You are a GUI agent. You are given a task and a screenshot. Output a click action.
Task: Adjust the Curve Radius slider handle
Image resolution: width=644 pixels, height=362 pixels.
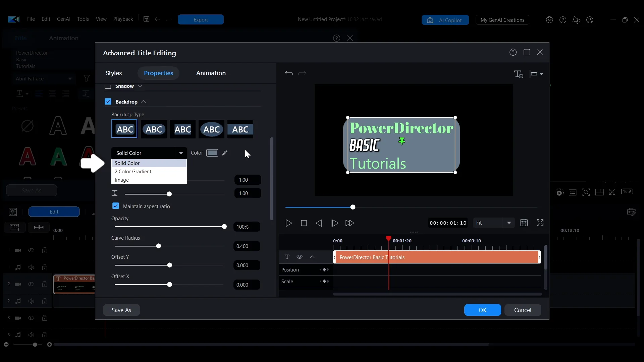[x=159, y=246]
